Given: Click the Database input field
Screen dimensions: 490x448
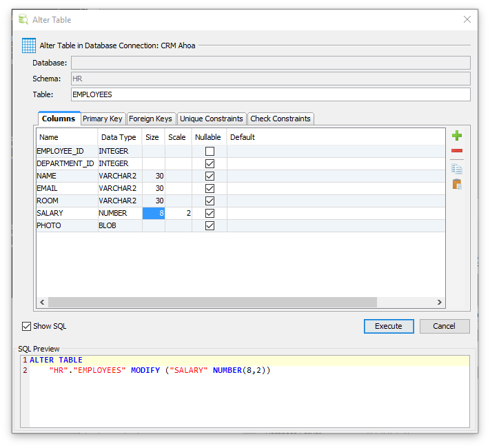Looking at the screenshot, I should [271, 63].
